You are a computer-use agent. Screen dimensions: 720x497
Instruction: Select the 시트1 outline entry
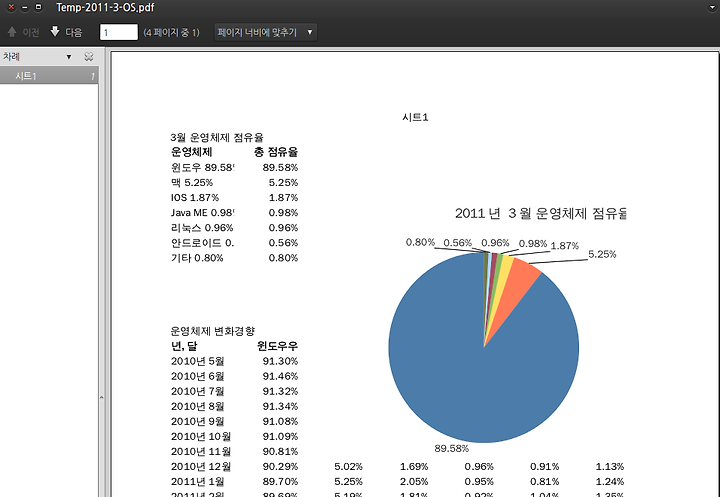click(x=49, y=76)
